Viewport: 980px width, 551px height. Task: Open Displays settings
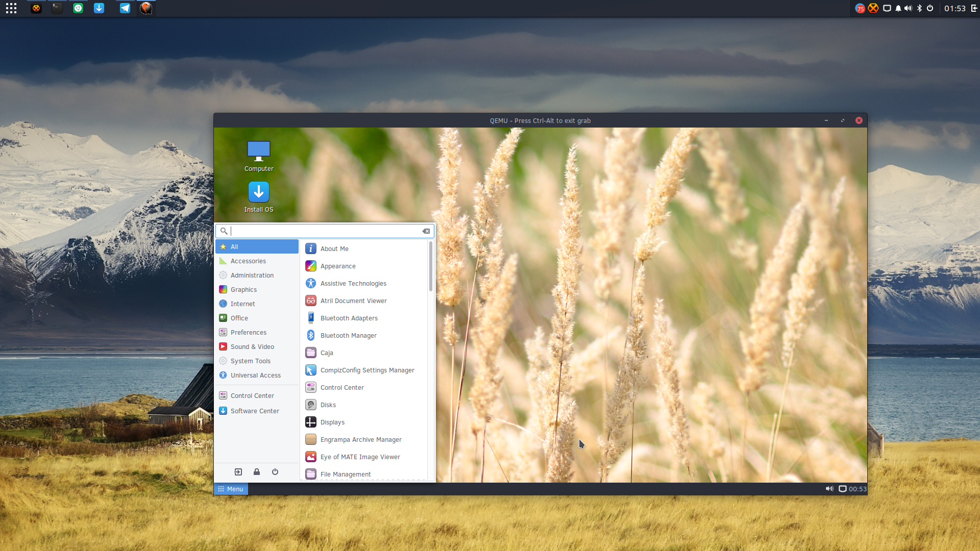(364, 422)
